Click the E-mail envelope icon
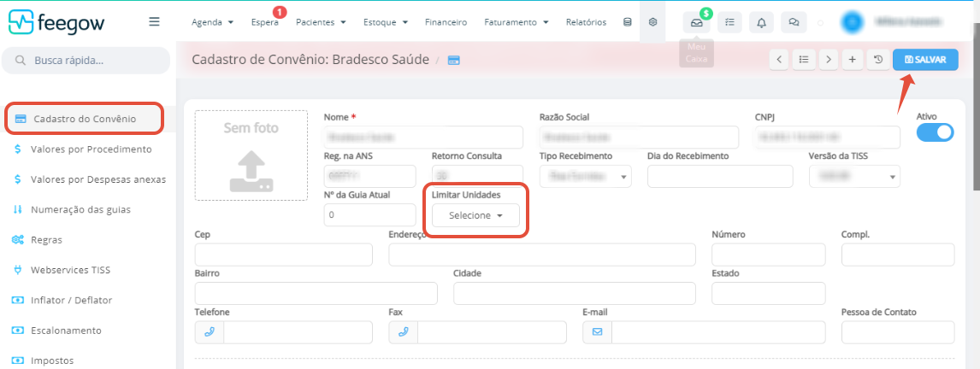 (597, 332)
